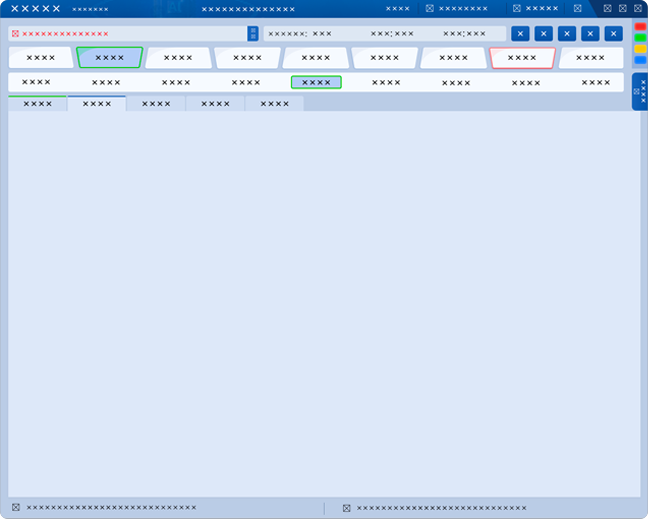Open the vertical blue side tab on right edge

[640, 91]
